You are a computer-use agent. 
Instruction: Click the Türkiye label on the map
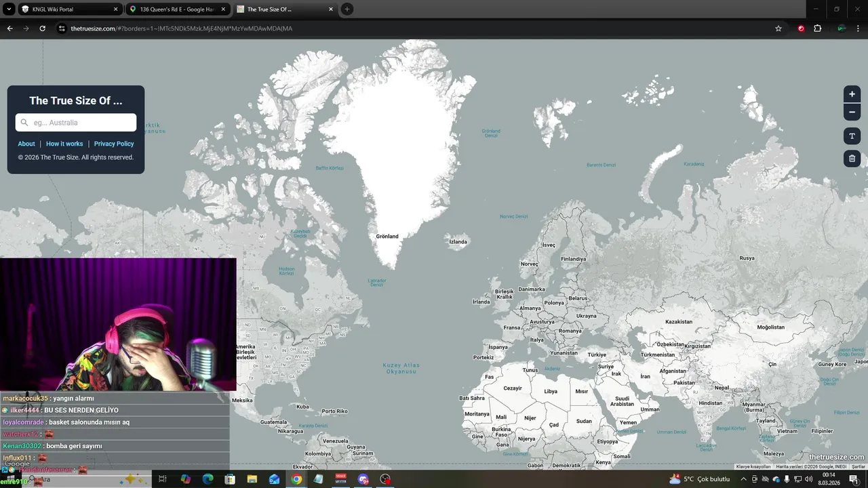[597, 355]
